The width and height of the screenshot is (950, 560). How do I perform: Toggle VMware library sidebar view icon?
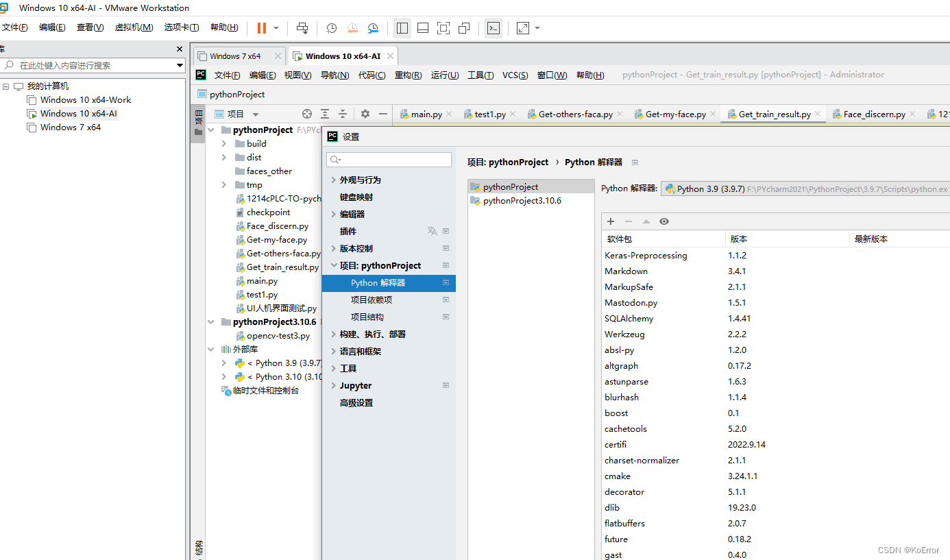point(402,28)
